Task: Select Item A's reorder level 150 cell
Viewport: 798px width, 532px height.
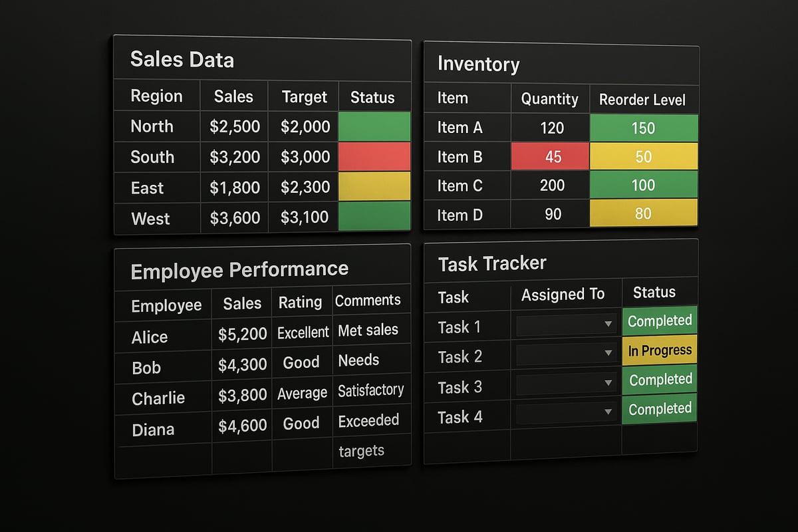Action: coord(643,128)
